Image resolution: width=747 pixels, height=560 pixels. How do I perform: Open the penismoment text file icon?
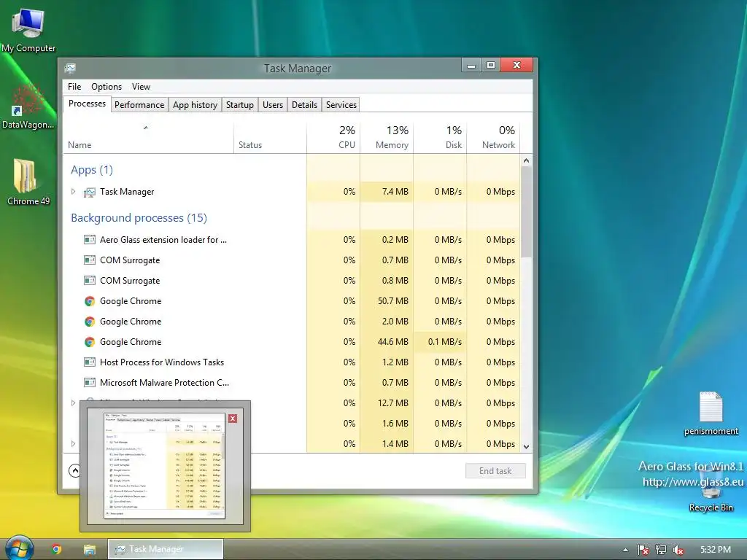coord(711,413)
